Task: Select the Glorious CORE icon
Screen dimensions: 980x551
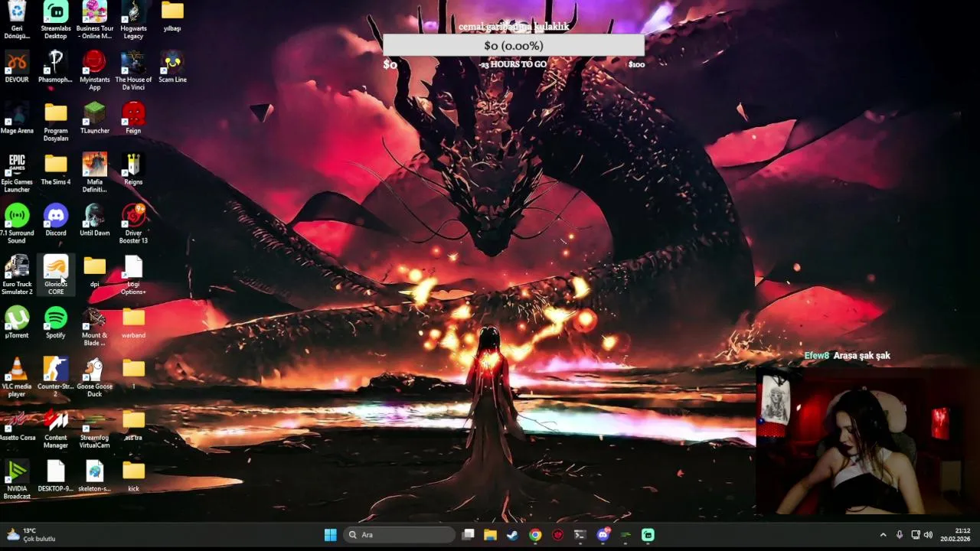Action: coord(56,275)
